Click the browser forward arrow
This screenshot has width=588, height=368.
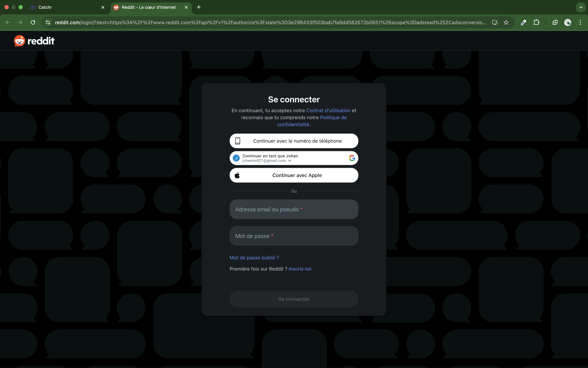[20, 22]
